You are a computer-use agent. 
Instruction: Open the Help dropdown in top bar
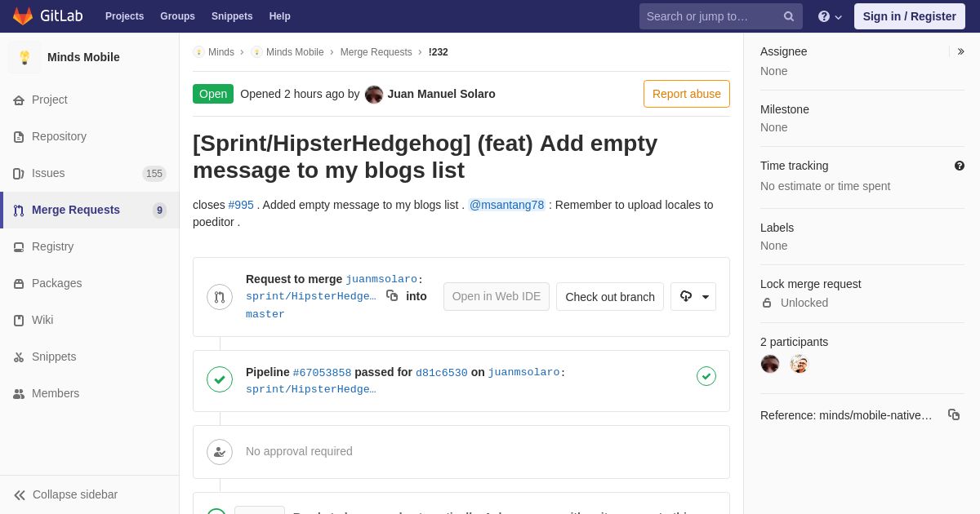830,16
